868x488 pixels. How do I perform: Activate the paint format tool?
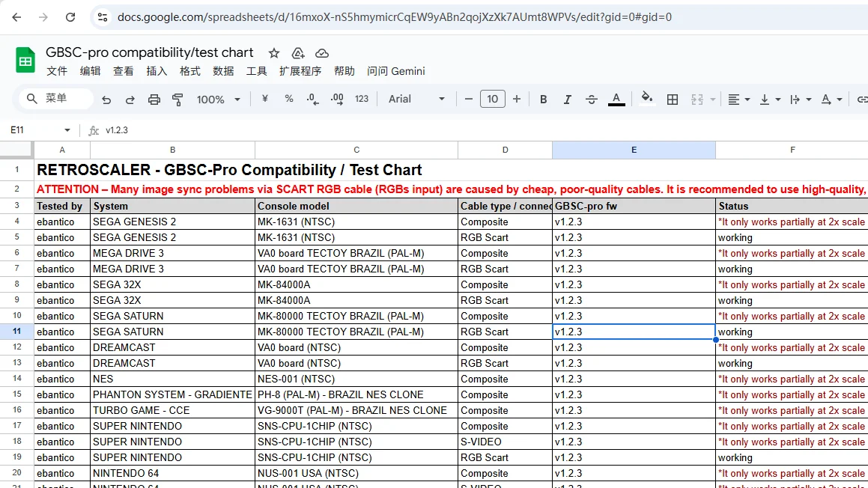coord(177,100)
